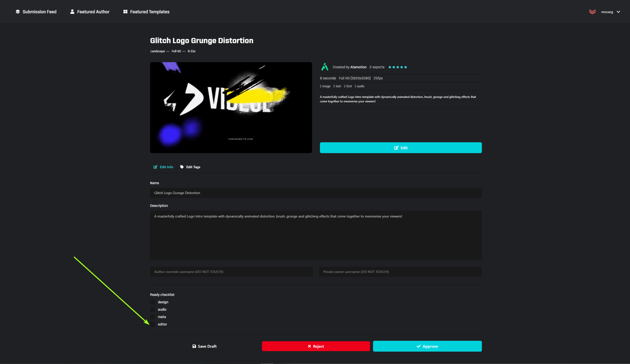Expand the mocarg account dropdown arrow
This screenshot has width=630, height=364.
(618, 12)
